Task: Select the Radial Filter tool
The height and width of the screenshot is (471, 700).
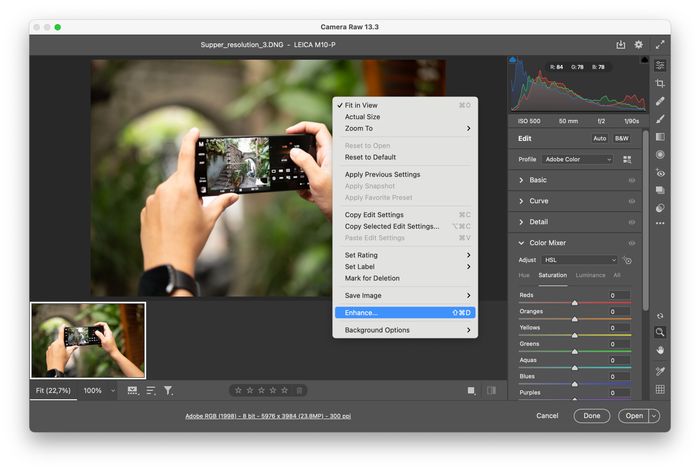Action: pos(660,155)
